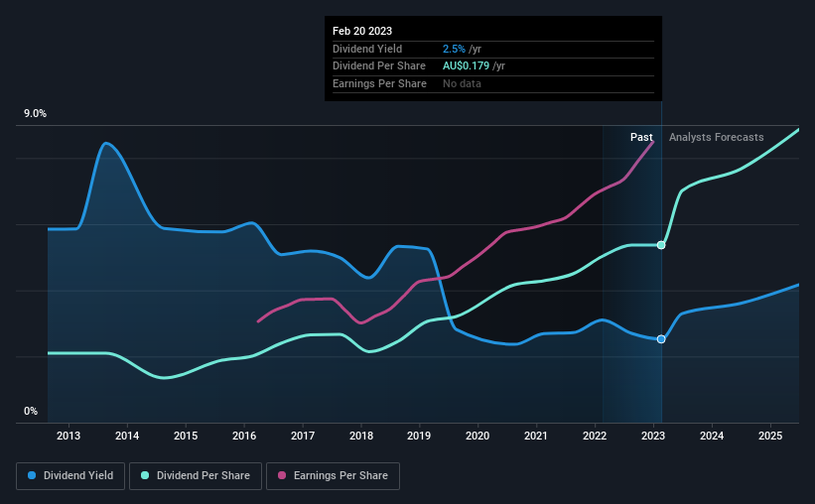
Task: Click the 2013 axis label
Action: coord(68,436)
